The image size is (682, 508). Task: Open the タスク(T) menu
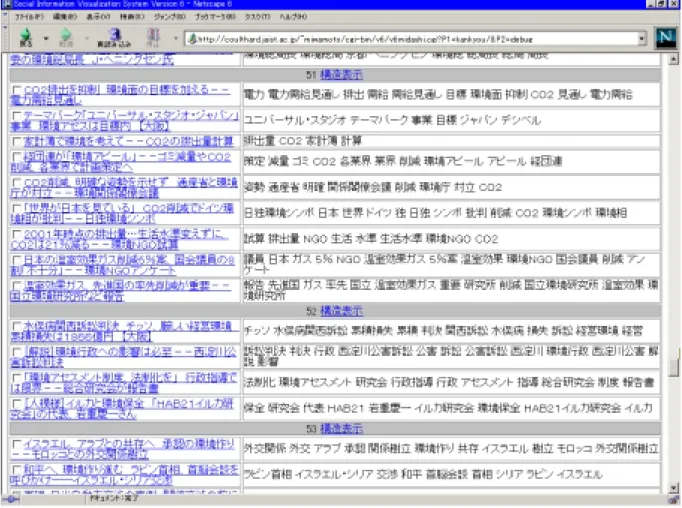point(257,17)
